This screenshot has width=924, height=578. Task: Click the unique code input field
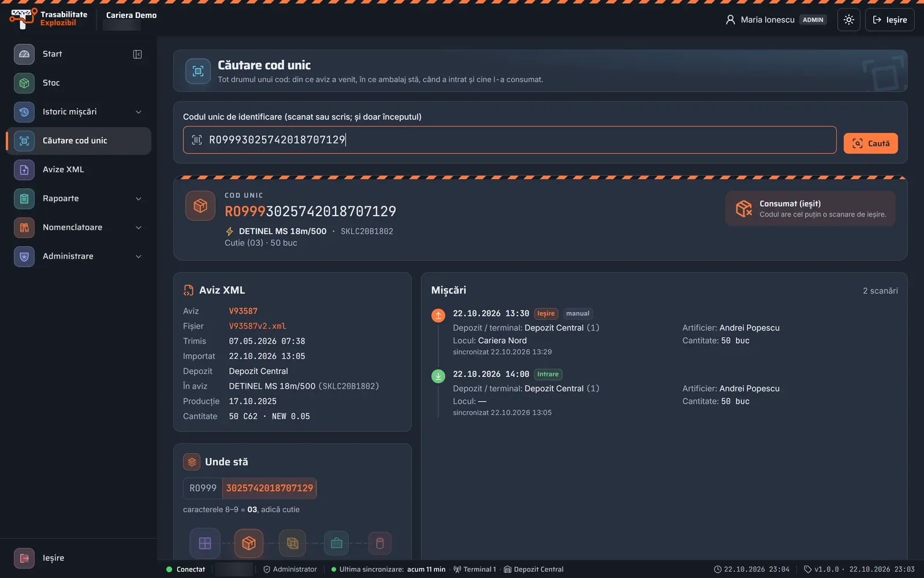click(x=509, y=140)
